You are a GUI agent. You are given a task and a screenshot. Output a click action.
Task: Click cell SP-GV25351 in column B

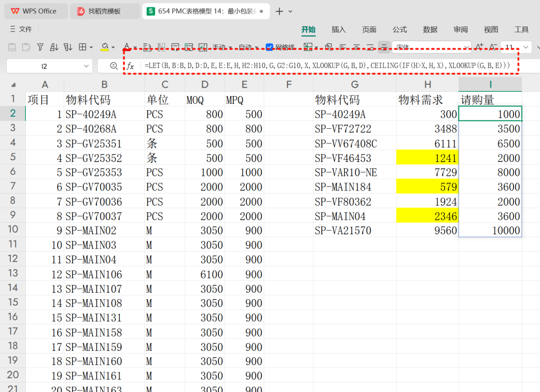pyautogui.click(x=104, y=143)
